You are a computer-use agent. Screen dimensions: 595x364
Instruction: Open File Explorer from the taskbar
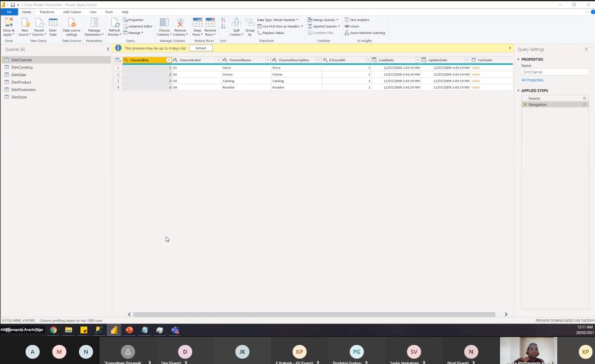point(68,330)
